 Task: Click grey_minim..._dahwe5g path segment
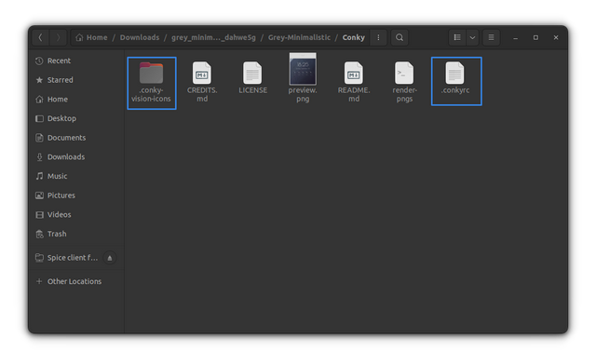click(213, 37)
